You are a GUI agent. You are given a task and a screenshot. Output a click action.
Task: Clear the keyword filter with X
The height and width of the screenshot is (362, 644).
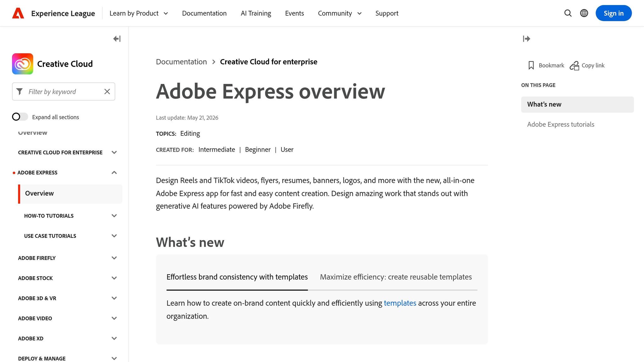click(x=107, y=91)
